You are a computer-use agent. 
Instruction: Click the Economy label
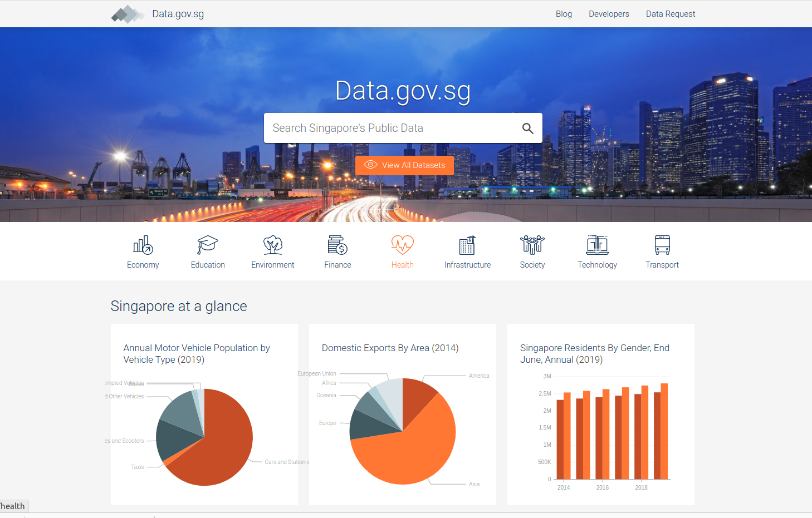(x=143, y=265)
